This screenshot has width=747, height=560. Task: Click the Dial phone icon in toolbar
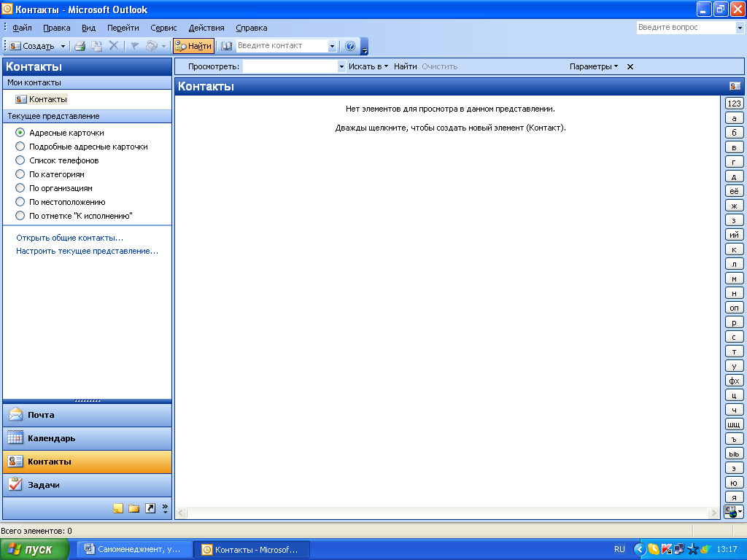[152, 46]
